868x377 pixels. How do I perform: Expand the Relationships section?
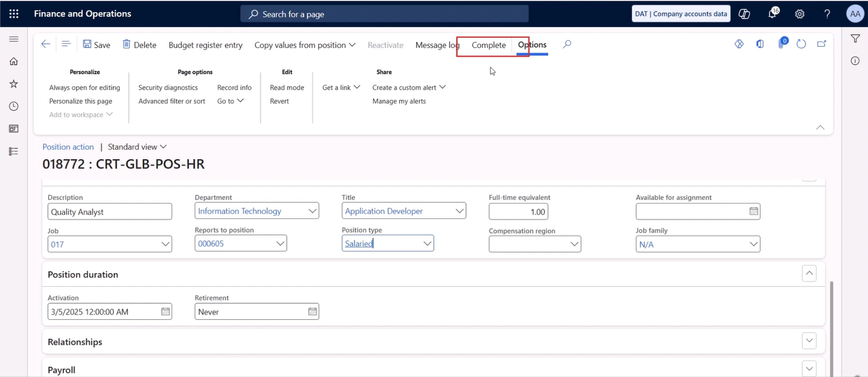(x=810, y=341)
